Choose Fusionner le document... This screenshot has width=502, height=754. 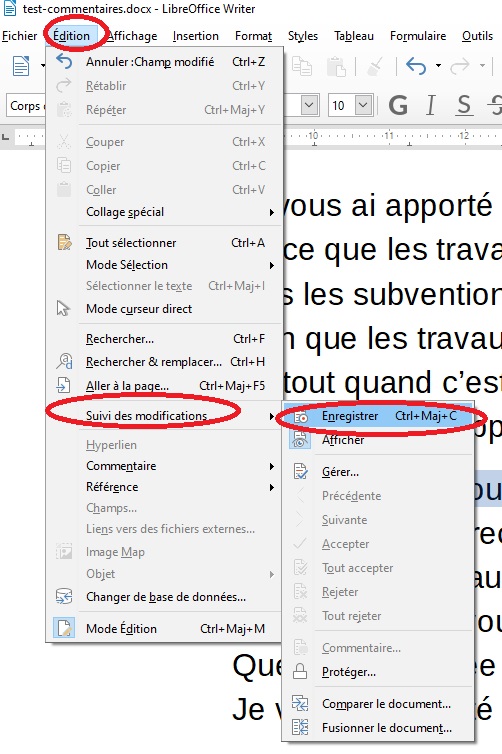378,728
